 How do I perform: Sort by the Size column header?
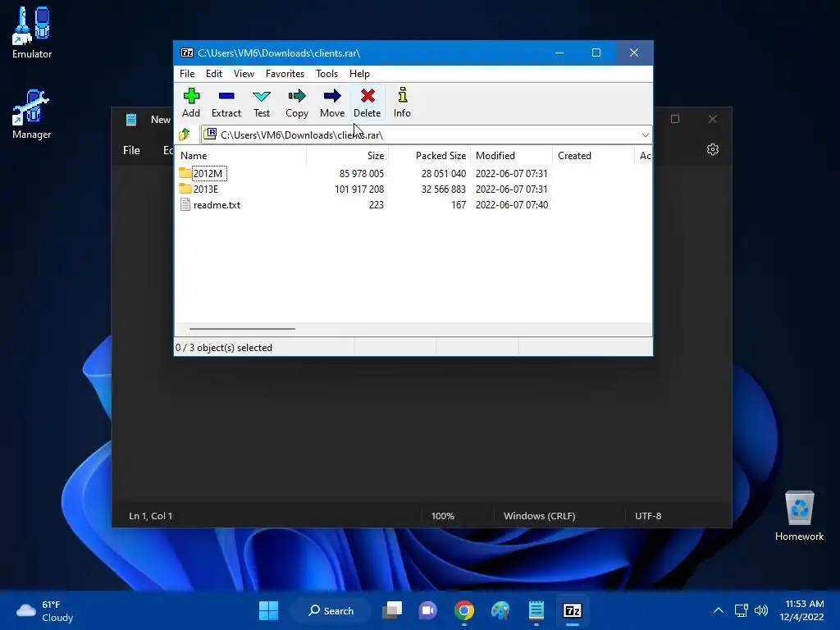coord(347,155)
